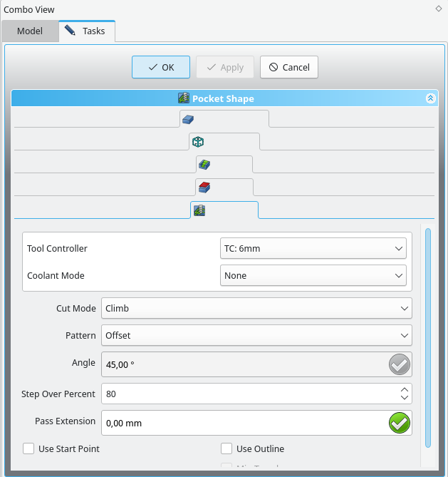Open the Tool Controller dropdown
Screen dimensions: 448x477
pos(313,249)
